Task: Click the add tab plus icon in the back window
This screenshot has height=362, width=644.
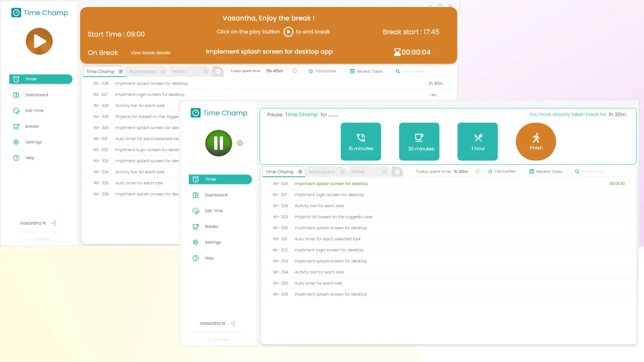Action: click(218, 71)
